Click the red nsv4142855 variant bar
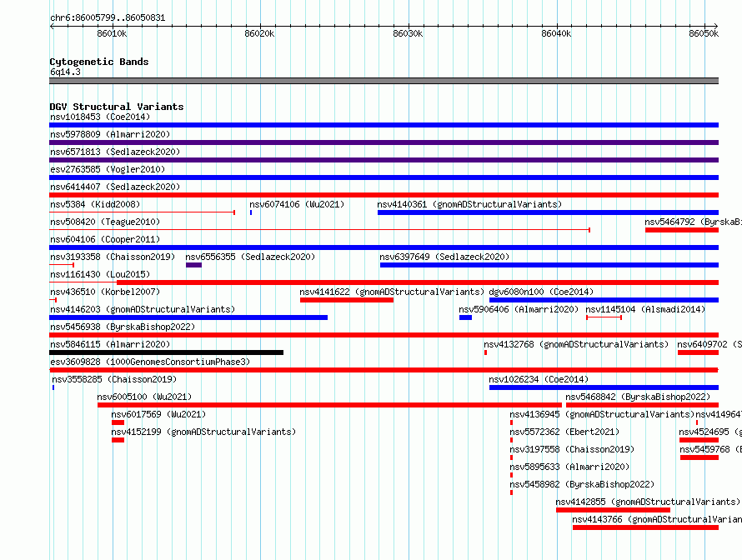 (x=613, y=510)
